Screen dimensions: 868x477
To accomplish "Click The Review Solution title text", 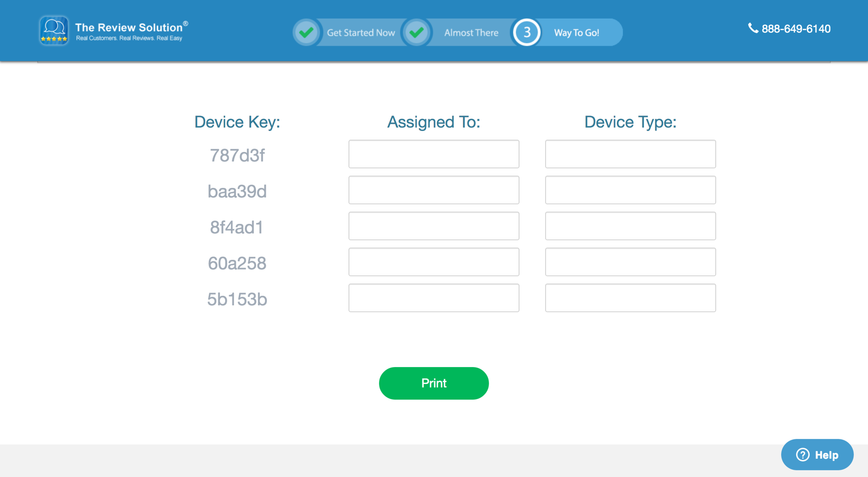I will (129, 27).
